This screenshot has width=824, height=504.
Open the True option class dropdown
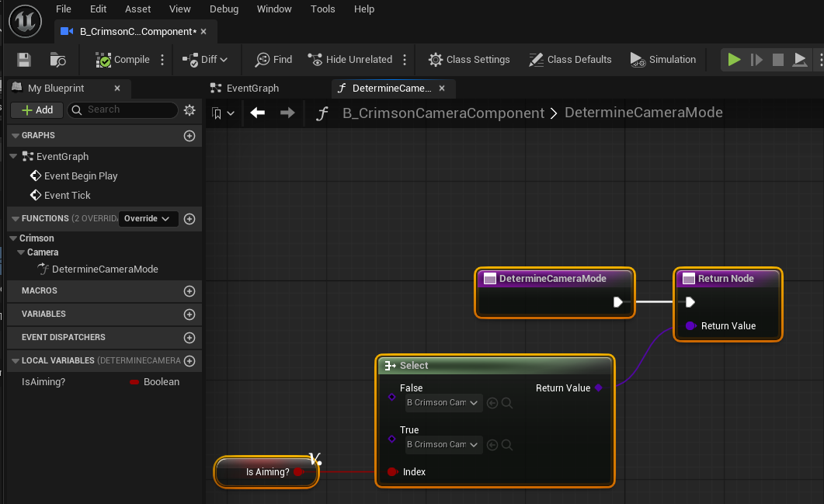click(x=443, y=445)
